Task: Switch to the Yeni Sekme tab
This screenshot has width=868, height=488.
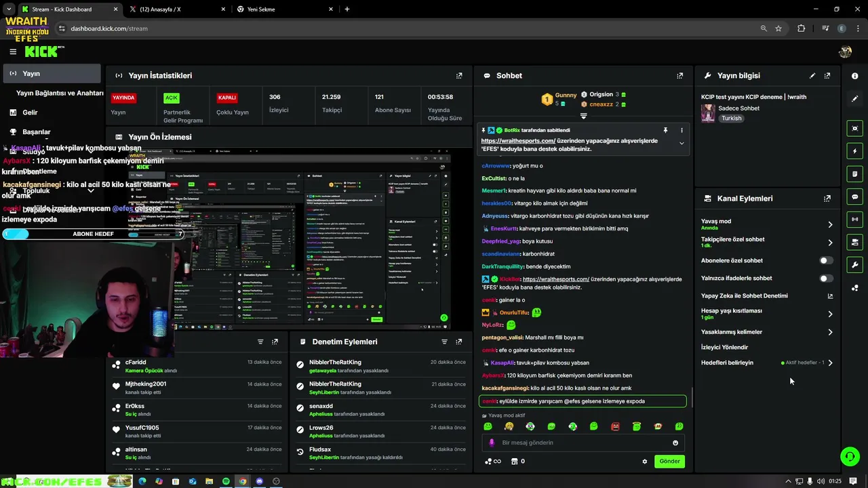Action: [x=285, y=9]
